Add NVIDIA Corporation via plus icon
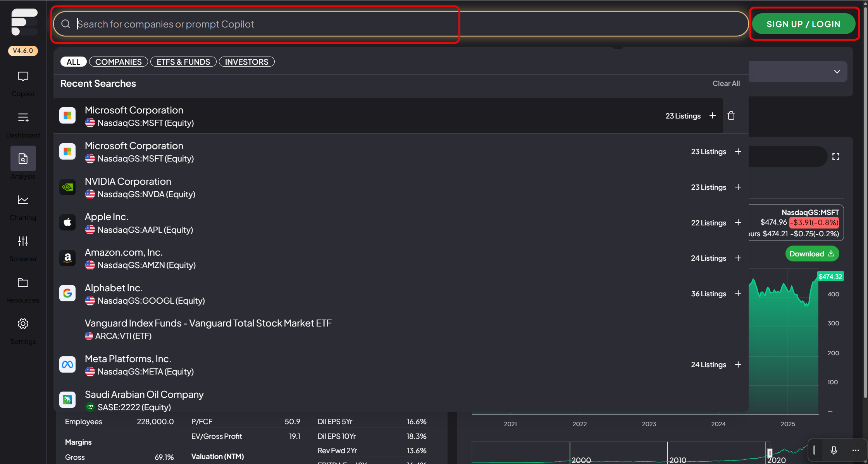Image resolution: width=868 pixels, height=464 pixels. (x=738, y=187)
